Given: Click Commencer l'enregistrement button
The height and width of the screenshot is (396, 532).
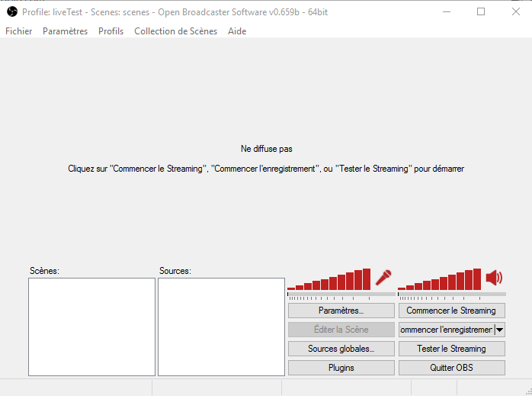Looking at the screenshot, I should coord(446,330).
